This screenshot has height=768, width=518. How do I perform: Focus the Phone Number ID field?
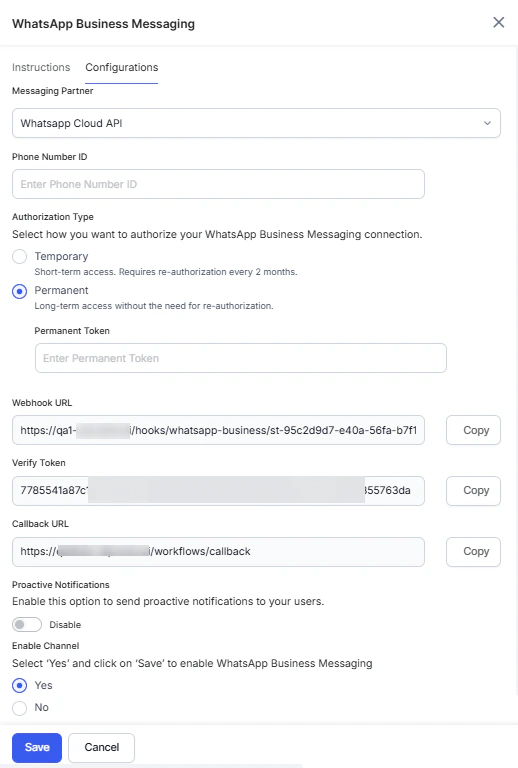coord(218,184)
